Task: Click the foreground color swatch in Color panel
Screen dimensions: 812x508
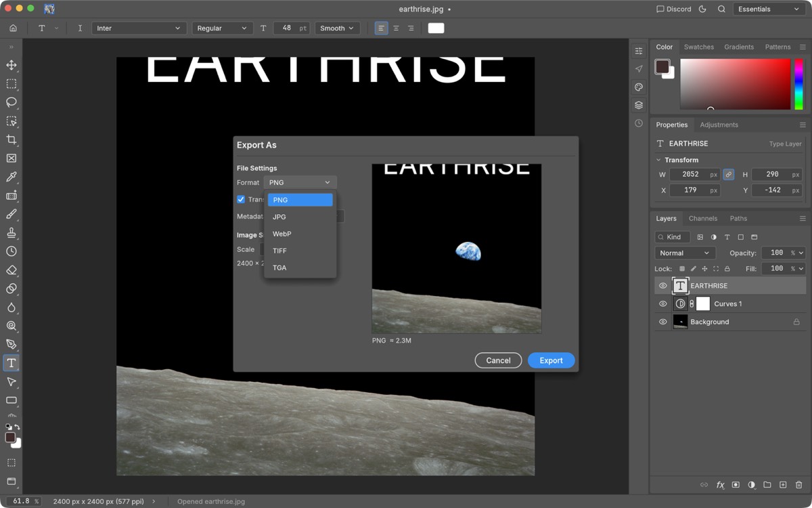Action: pyautogui.click(x=662, y=67)
